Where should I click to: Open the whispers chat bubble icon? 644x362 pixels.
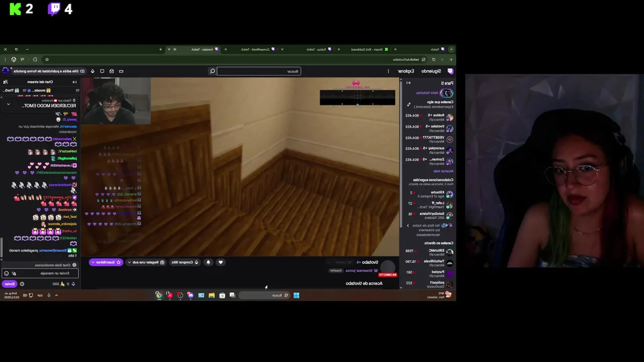coord(102,71)
